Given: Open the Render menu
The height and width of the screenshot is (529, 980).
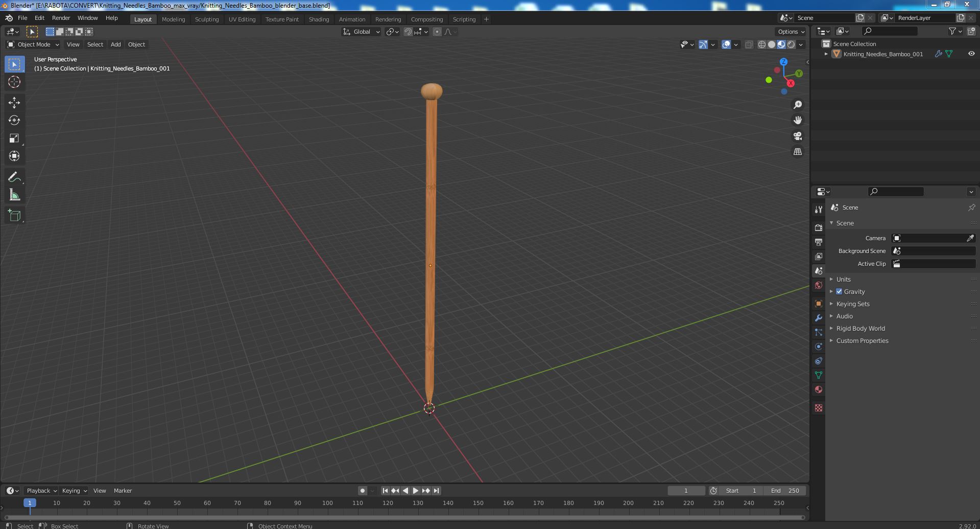Looking at the screenshot, I should pyautogui.click(x=61, y=18).
